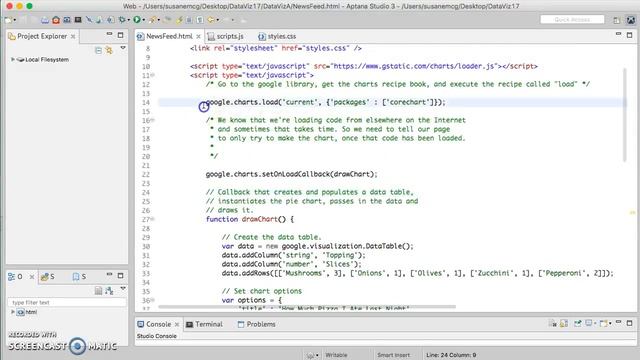Toggle the Console Scroll Lock icon
640x360 pixels.
coord(564,324)
